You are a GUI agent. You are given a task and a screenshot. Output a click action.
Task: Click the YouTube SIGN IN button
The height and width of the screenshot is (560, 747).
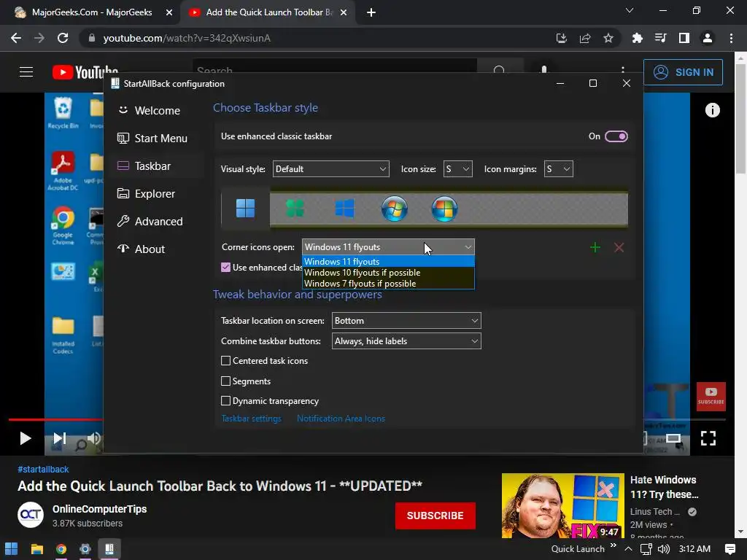coord(683,72)
